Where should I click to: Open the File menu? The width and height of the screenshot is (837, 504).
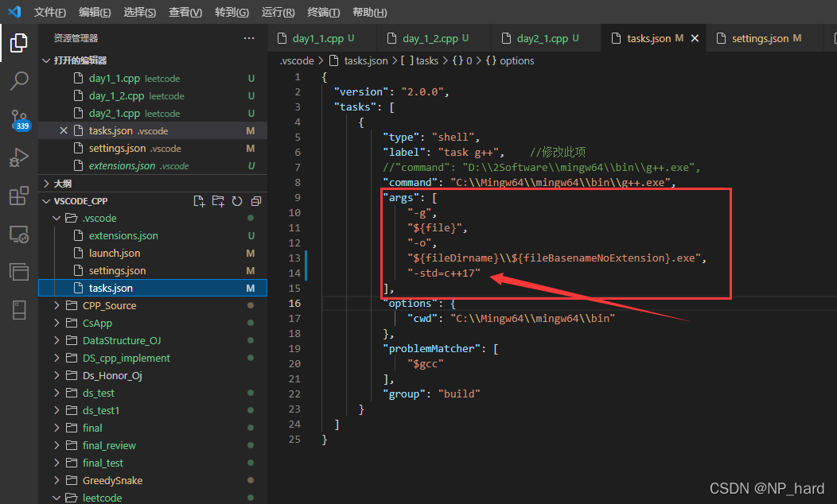49,12
